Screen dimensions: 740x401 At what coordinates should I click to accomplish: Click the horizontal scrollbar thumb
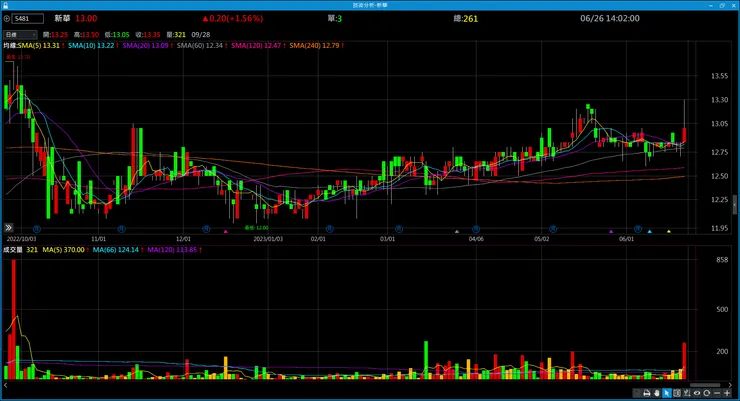tap(705, 385)
